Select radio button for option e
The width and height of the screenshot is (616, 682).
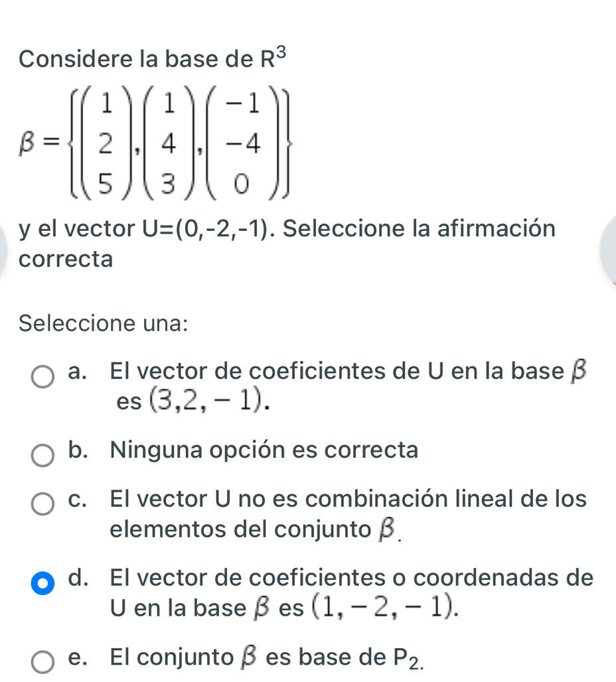point(45,661)
